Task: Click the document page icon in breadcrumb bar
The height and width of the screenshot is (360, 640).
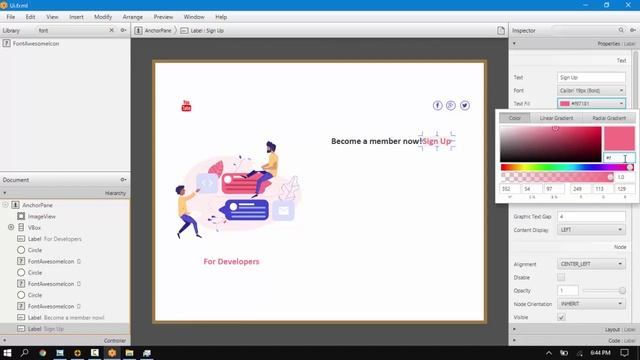Action: [501, 31]
